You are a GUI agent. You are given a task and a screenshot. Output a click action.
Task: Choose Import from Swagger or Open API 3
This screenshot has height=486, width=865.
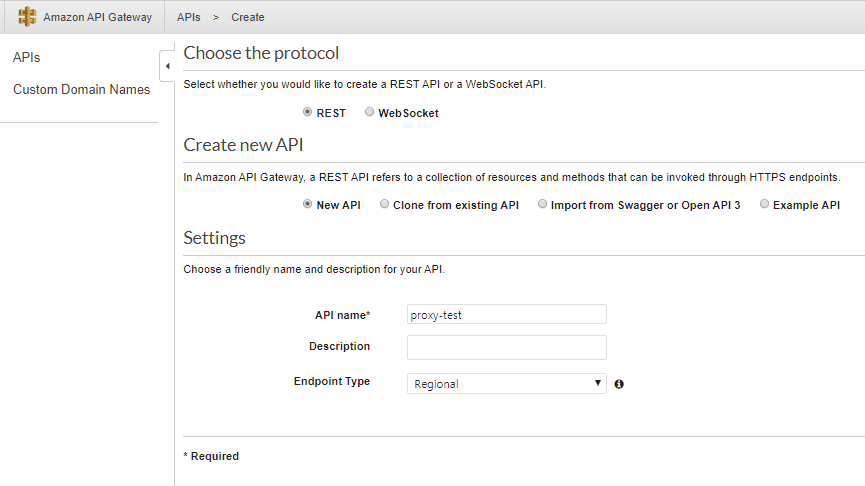pyautogui.click(x=542, y=204)
